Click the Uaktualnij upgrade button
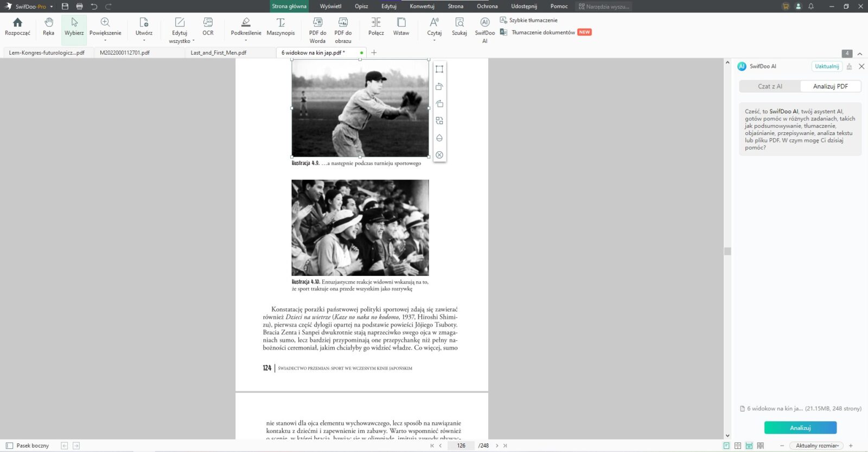Screen dimensions: 868x452 pyautogui.click(x=827, y=66)
